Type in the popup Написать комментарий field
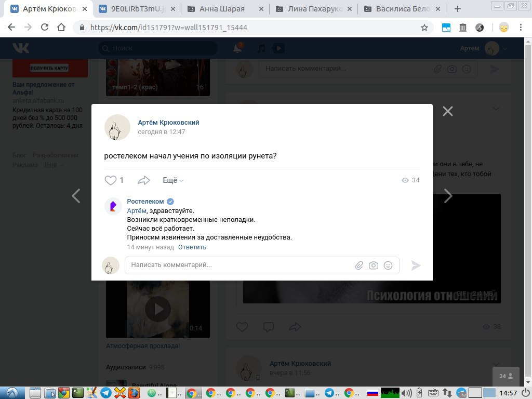The image size is (532, 399). pos(262,265)
